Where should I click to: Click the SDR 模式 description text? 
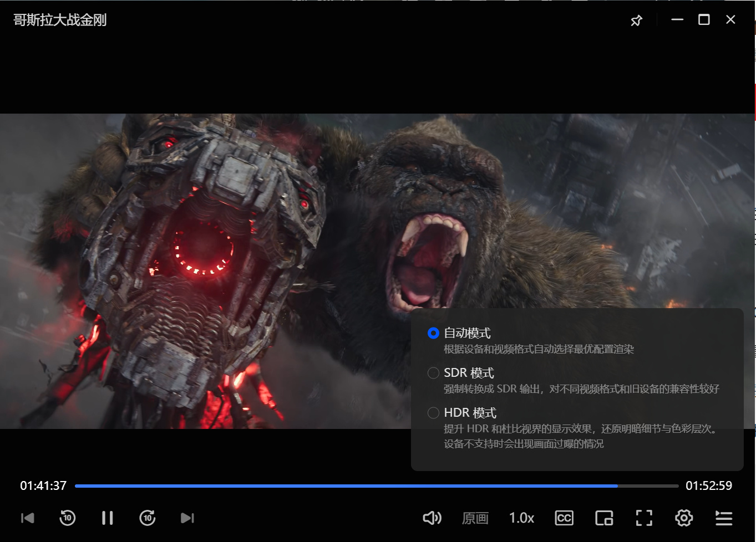pyautogui.click(x=581, y=389)
